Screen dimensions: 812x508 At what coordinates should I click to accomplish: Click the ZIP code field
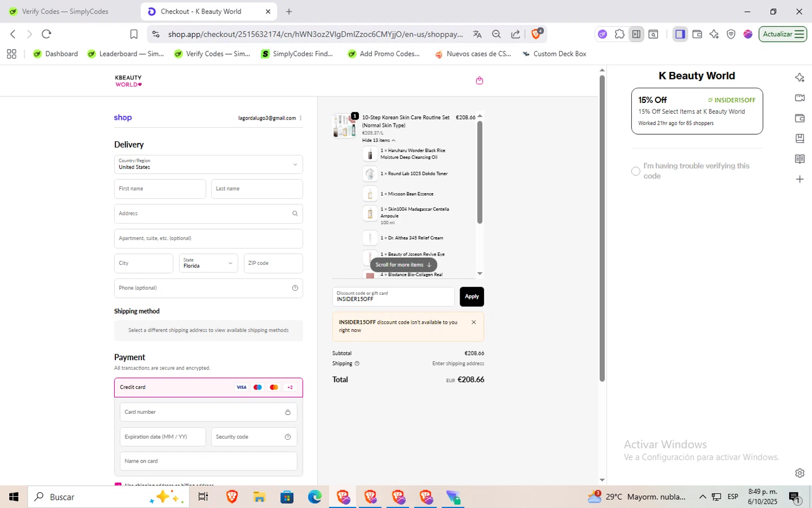[273, 263]
